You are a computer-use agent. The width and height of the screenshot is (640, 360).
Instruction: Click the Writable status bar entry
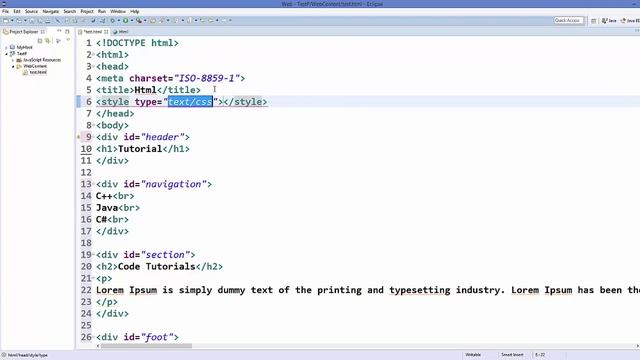[473, 355]
